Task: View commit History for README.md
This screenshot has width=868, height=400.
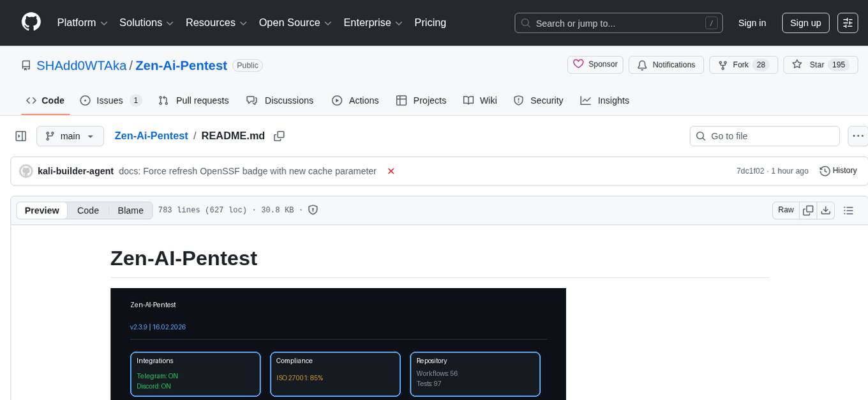Action: click(x=837, y=171)
